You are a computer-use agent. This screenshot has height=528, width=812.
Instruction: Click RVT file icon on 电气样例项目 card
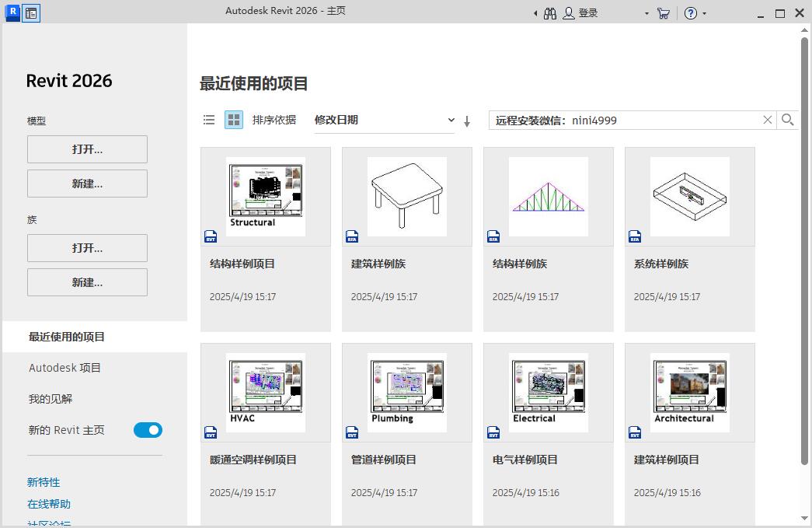tap(493, 432)
